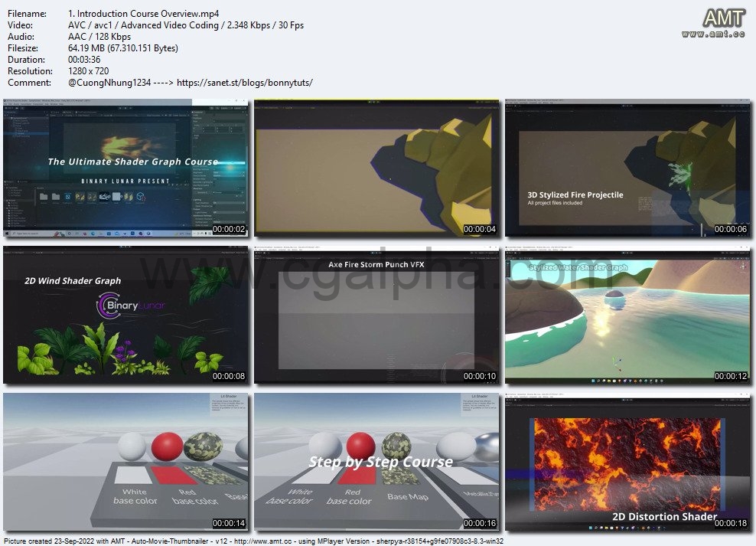This screenshot has height=546, width=756.
Task: Select the 2D Distortion Shader lava thumbnail
Action: (627, 461)
